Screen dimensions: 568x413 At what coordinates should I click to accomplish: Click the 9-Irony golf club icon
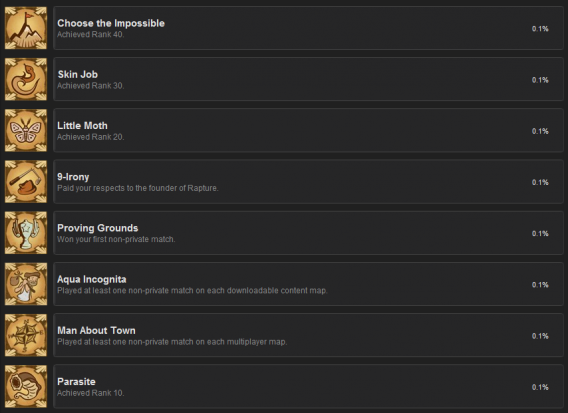pyautogui.click(x=26, y=182)
